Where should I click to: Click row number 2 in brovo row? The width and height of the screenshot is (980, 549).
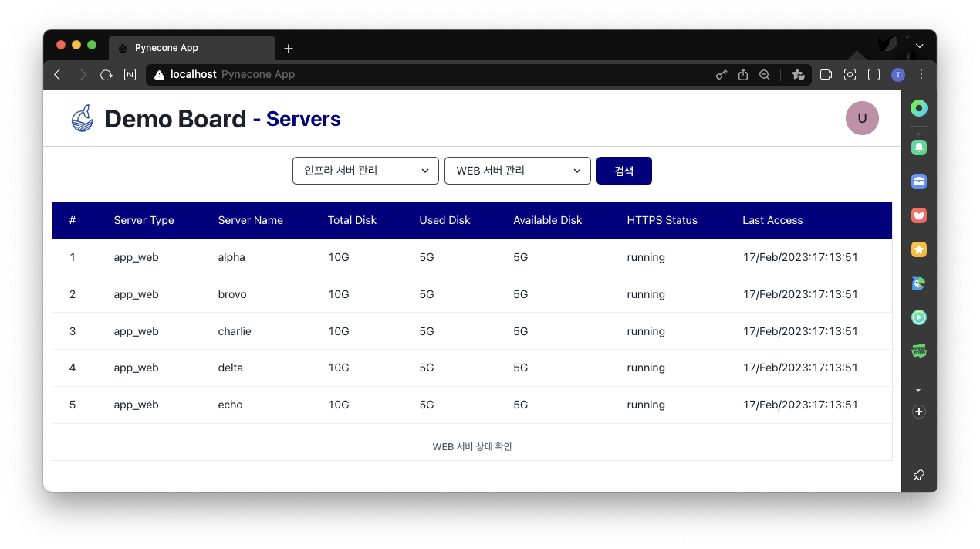[73, 294]
